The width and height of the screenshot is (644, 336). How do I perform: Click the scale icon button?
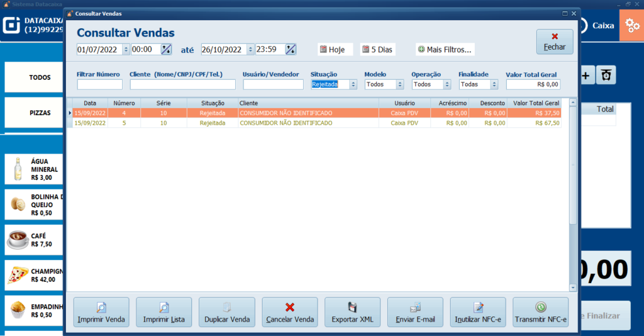606,76
